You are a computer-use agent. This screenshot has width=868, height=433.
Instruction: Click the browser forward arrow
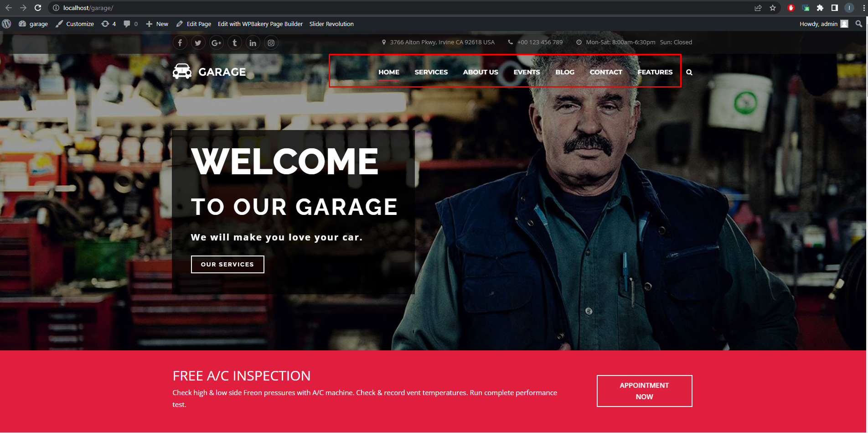23,8
